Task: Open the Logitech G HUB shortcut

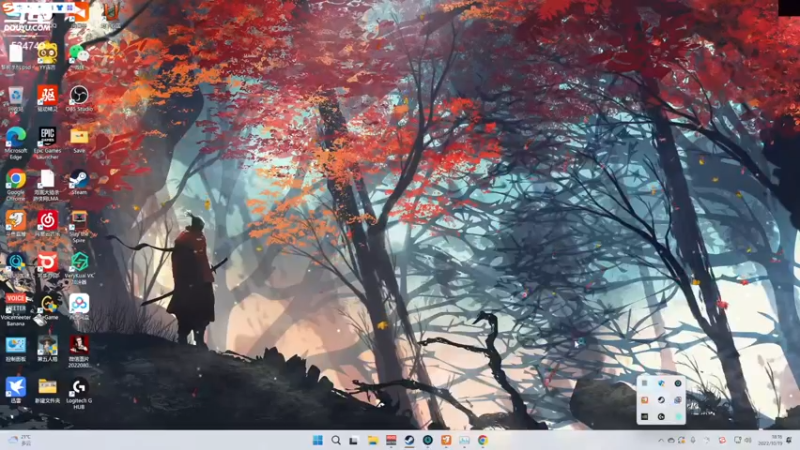Action: coord(79,393)
